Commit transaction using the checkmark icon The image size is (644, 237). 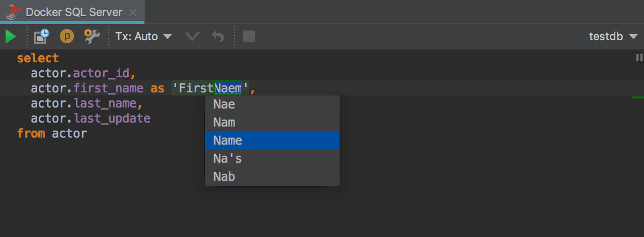192,37
